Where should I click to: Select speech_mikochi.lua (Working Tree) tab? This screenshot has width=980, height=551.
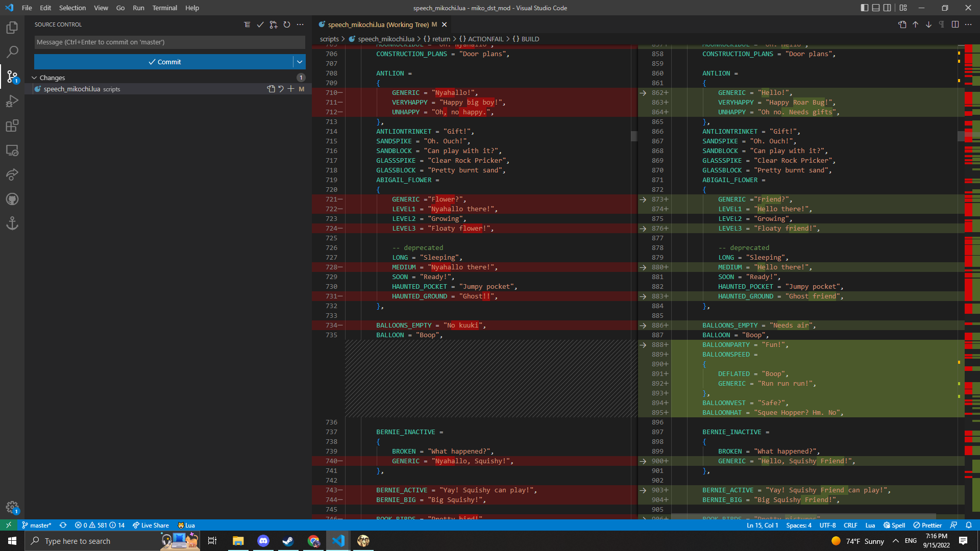click(378, 24)
